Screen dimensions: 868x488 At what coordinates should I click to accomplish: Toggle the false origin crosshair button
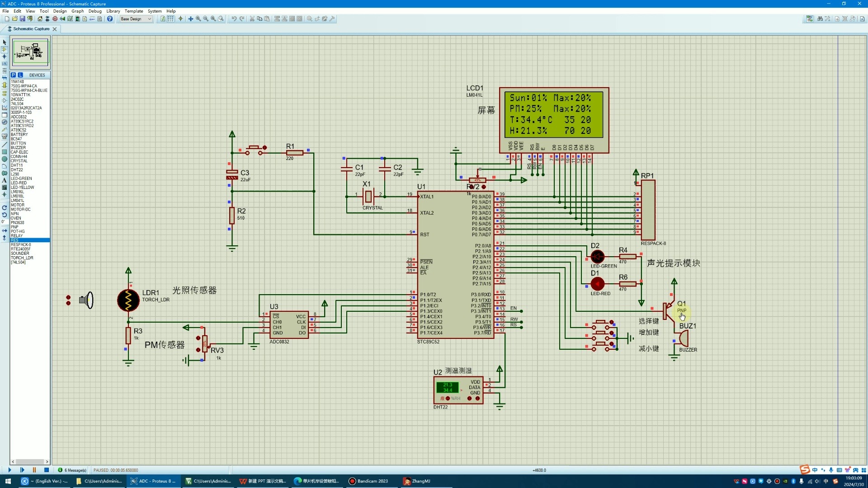(x=181, y=19)
